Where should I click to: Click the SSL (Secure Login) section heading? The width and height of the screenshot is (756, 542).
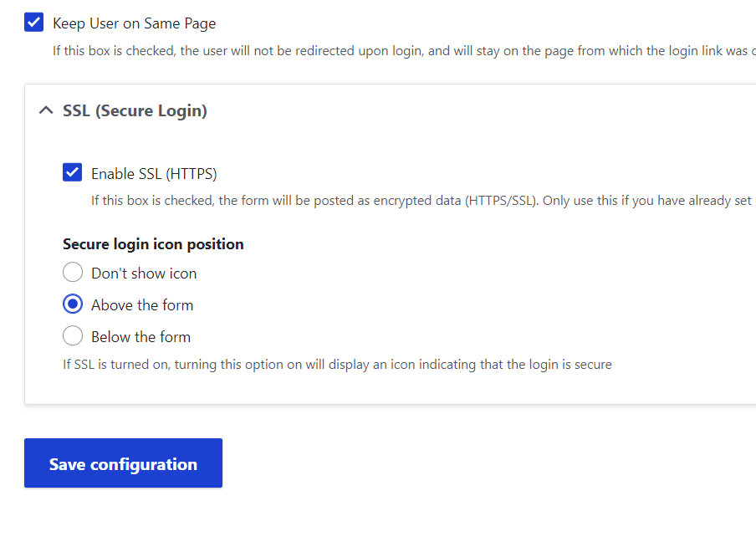pos(134,110)
